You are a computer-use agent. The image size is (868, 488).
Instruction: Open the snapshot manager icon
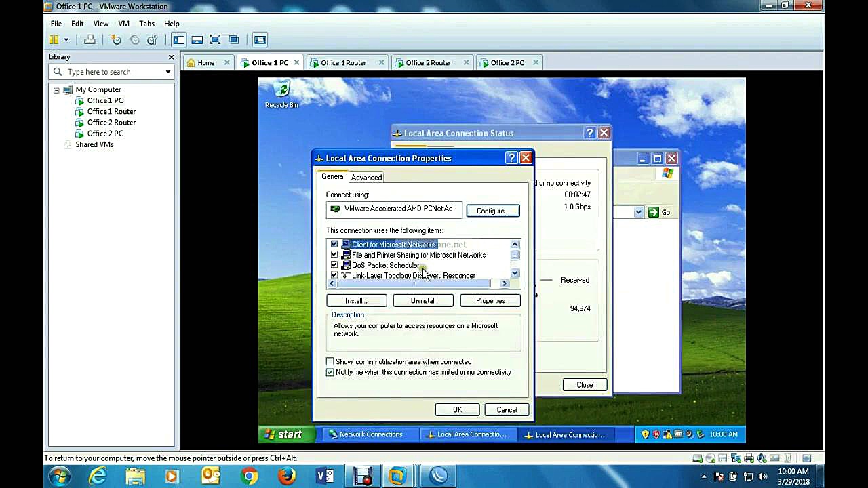click(x=153, y=40)
